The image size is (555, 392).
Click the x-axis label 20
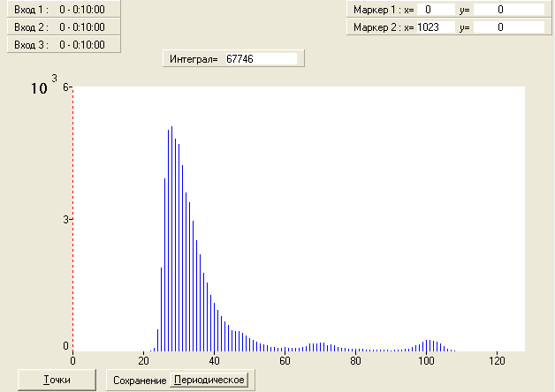click(143, 361)
